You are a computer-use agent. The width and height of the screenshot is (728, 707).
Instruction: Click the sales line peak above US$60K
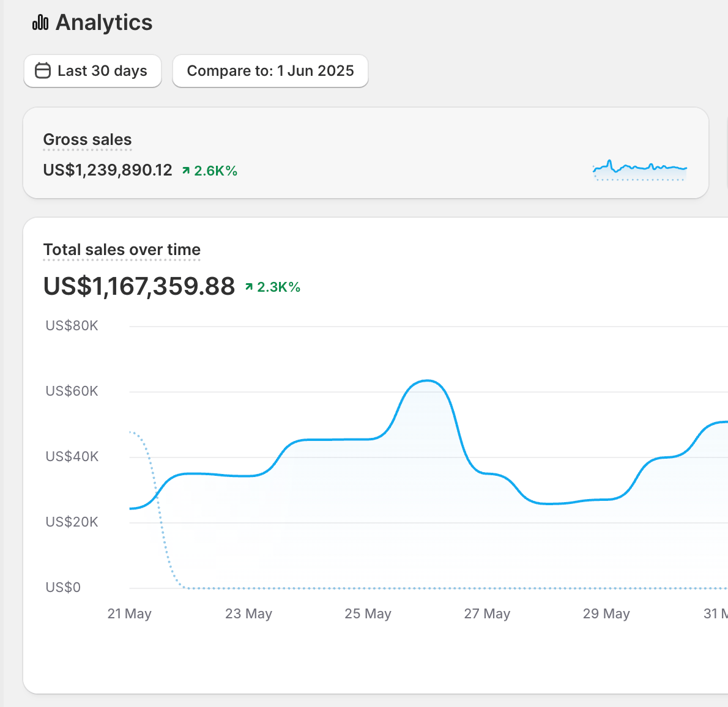click(x=427, y=381)
